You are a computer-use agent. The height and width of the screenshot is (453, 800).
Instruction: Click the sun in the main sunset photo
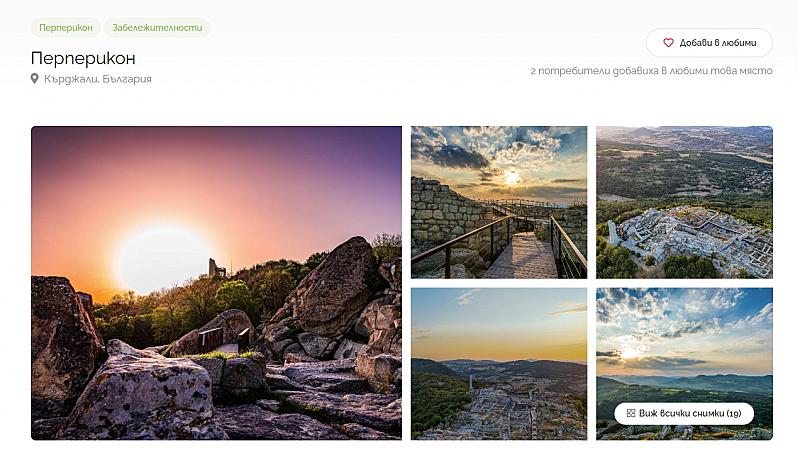pos(162,259)
